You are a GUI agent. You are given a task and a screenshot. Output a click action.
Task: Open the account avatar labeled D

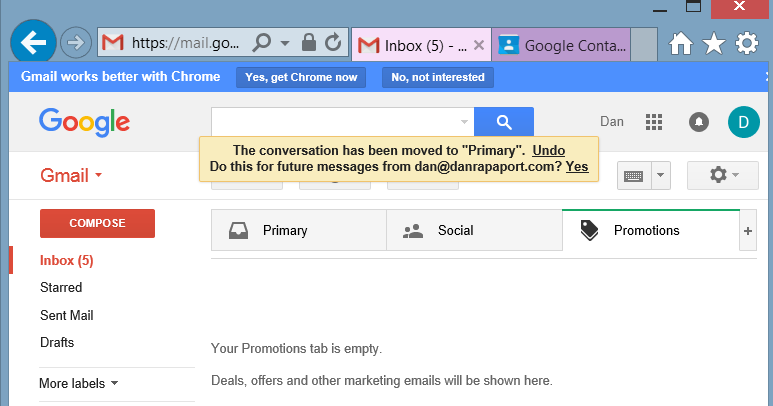pos(743,122)
